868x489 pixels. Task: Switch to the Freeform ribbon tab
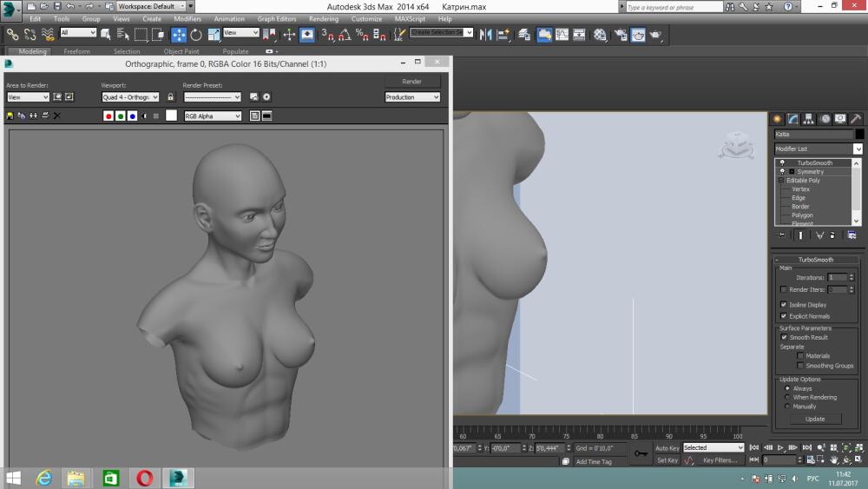coord(76,51)
